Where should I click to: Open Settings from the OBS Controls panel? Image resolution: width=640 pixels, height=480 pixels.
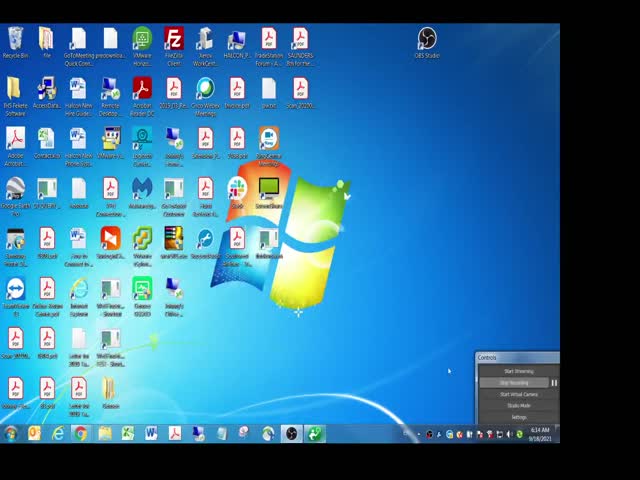tap(518, 417)
